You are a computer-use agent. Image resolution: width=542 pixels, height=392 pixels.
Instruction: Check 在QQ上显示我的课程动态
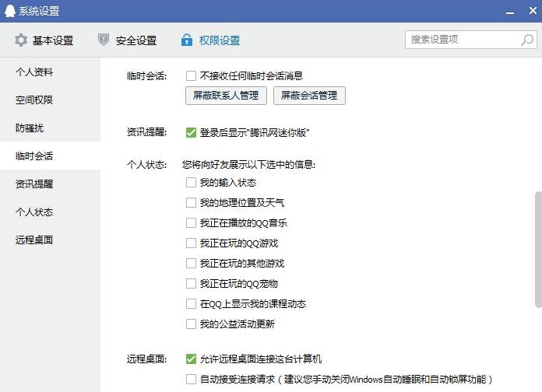[x=191, y=303]
